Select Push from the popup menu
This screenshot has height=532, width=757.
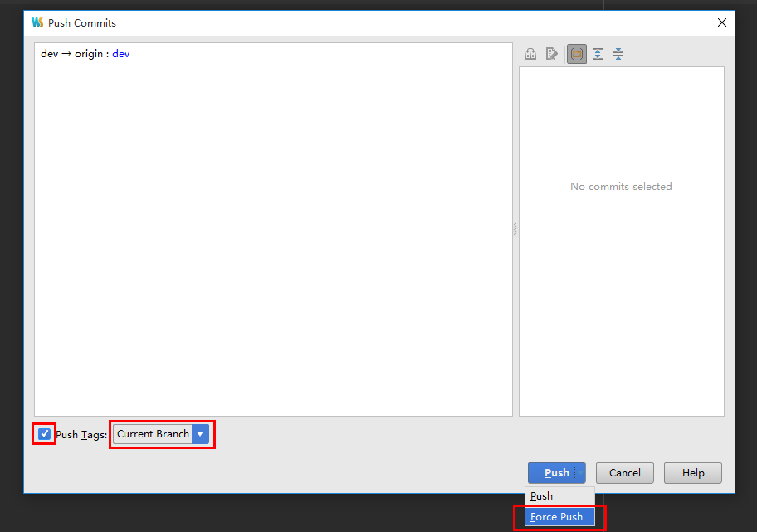coord(560,496)
